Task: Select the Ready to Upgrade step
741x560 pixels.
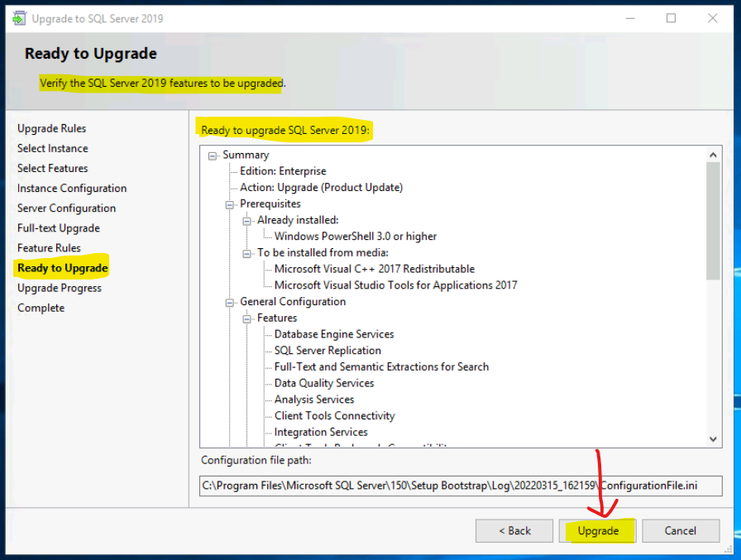Action: pyautogui.click(x=63, y=268)
